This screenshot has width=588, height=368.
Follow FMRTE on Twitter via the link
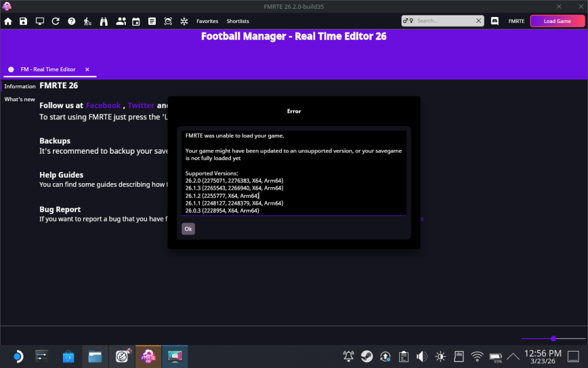pyautogui.click(x=141, y=105)
